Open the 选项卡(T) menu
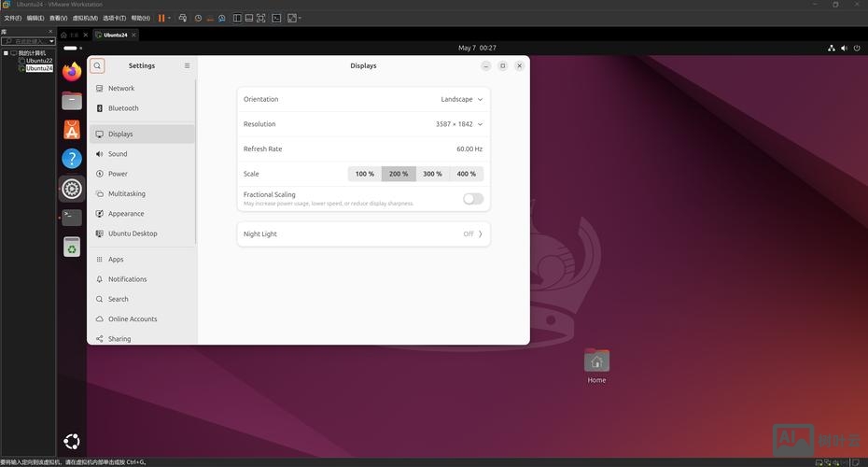868x467 pixels. (114, 19)
